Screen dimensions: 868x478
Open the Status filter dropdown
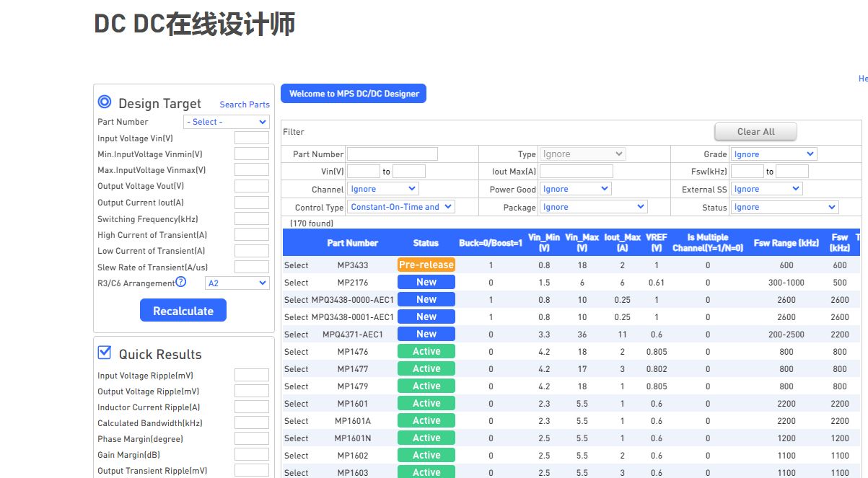[x=784, y=207]
